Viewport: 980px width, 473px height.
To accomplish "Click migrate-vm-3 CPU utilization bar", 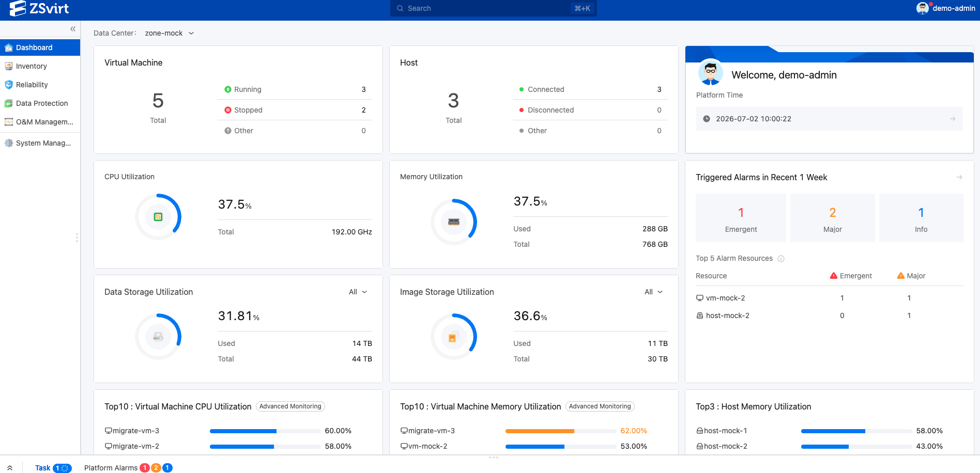I will [265, 431].
